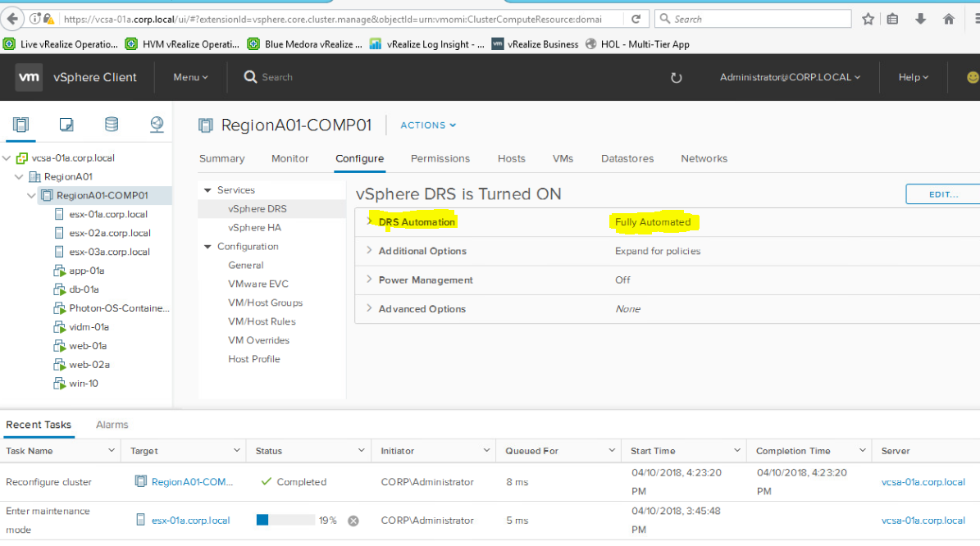Click the browser Search box
The image size is (980, 546).
(753, 19)
